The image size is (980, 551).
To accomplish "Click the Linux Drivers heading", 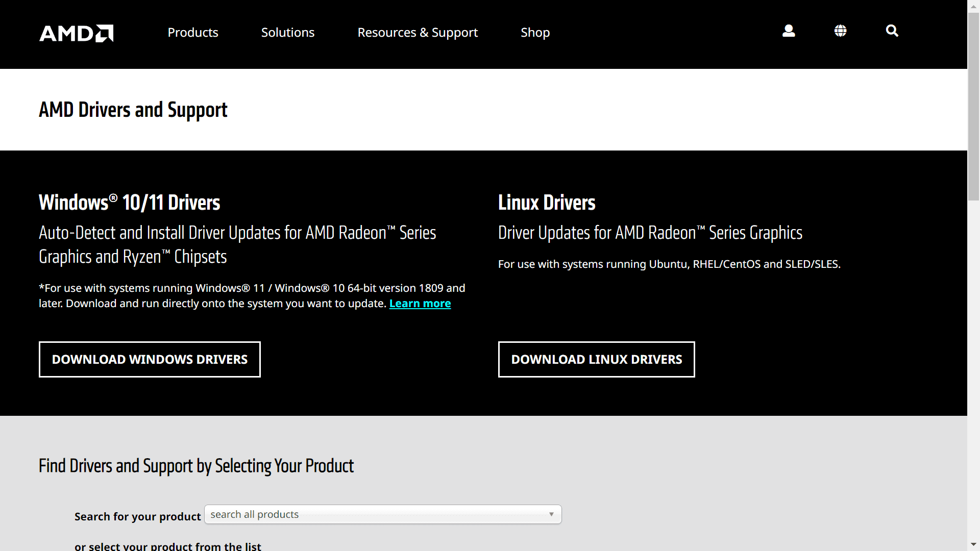I will [547, 203].
